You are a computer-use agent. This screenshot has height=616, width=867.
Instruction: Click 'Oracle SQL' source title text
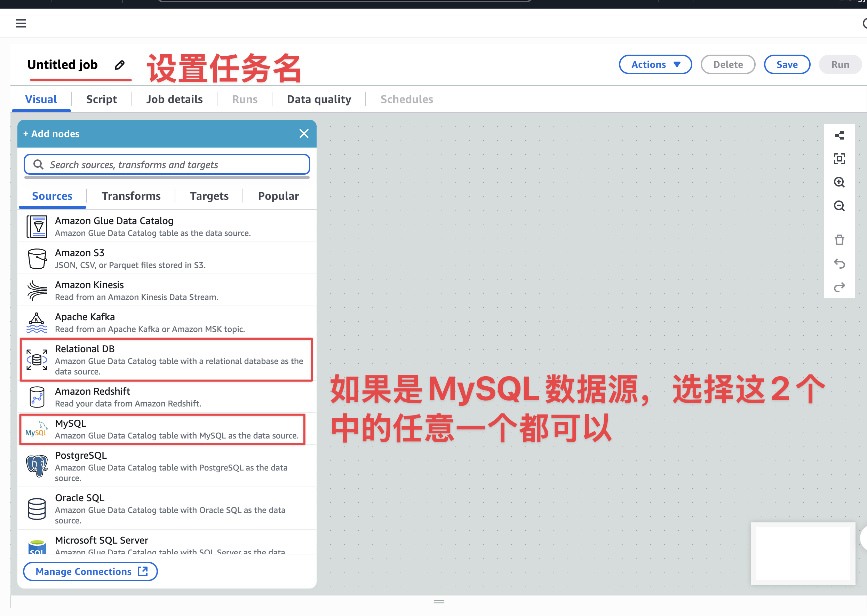(x=80, y=498)
